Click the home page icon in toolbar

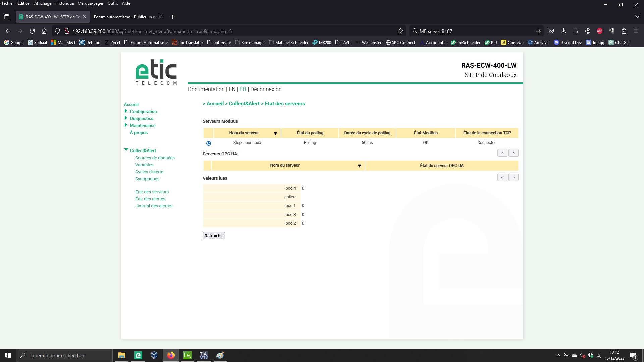point(44,31)
